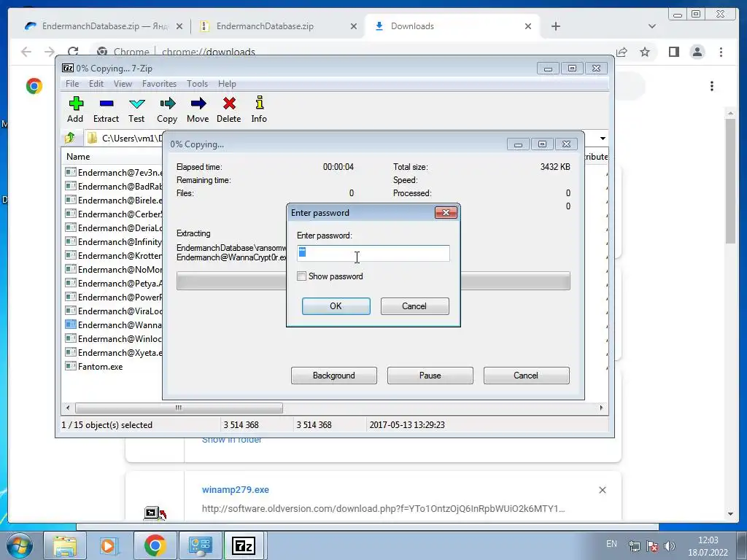Go up one folder level in 7-Zip
747x560 pixels.
(70, 138)
